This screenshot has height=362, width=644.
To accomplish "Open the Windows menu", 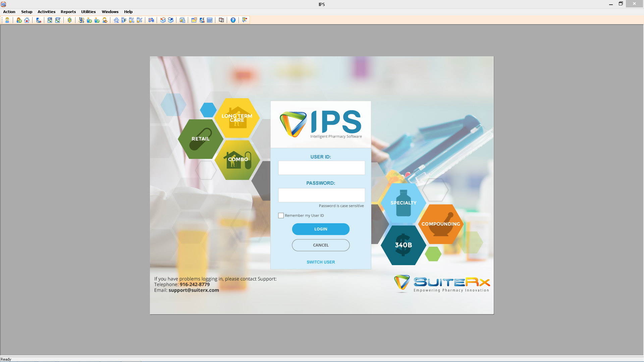I will coord(110,12).
